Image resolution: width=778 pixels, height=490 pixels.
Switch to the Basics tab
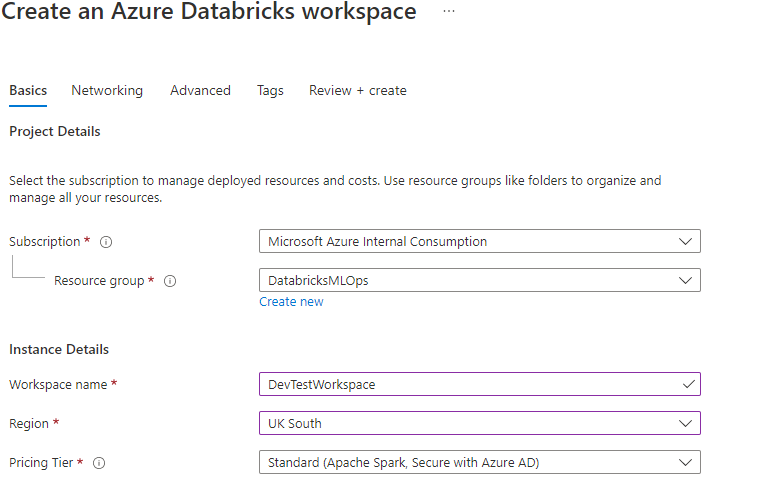[28, 91]
